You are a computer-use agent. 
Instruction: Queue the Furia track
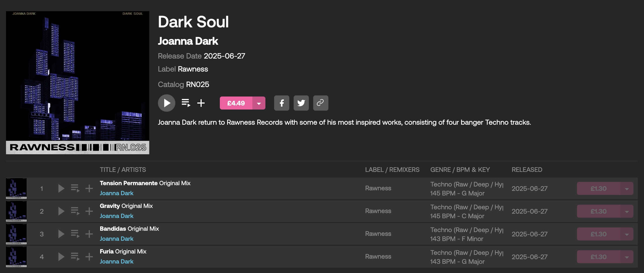tap(75, 257)
